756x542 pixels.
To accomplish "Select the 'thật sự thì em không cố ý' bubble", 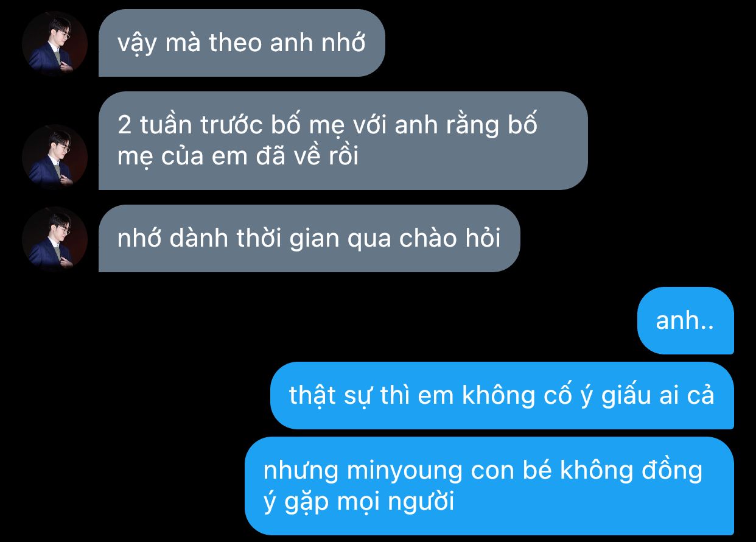I will pyautogui.click(x=502, y=395).
